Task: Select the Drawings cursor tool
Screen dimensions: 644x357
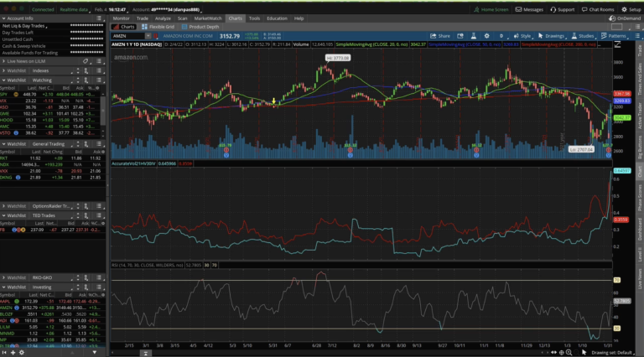Action: [x=541, y=36]
